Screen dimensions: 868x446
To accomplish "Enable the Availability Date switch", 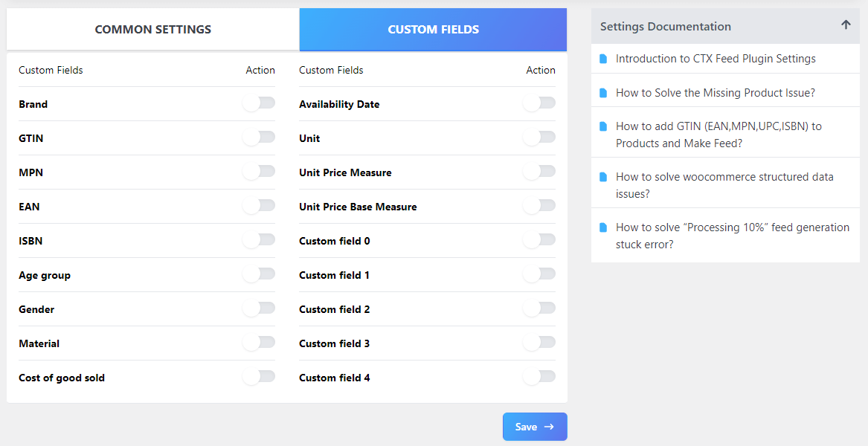I will (x=539, y=103).
